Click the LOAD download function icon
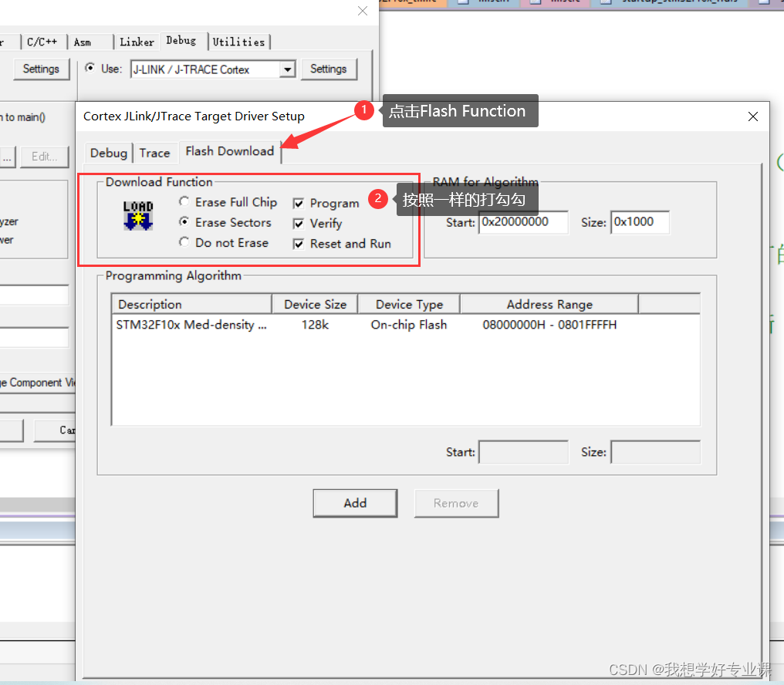The height and width of the screenshot is (685, 784). pos(138,215)
